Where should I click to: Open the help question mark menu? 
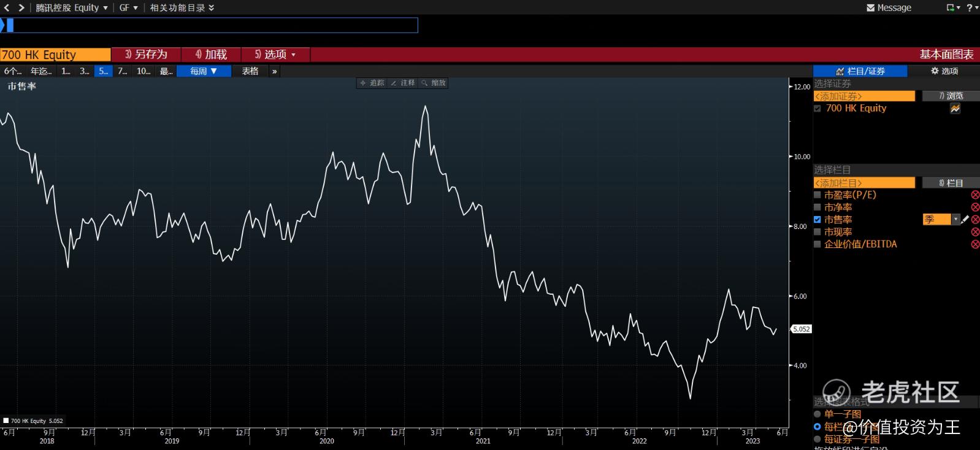pyautogui.click(x=971, y=8)
